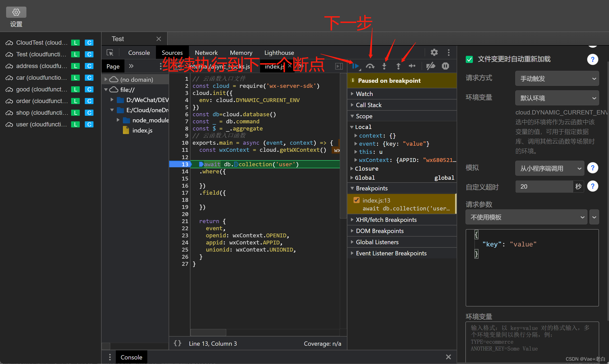Click the Step into function icon
609x364 pixels.
tap(384, 66)
